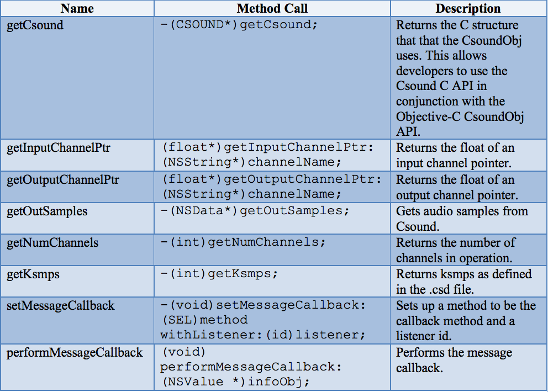
Task: Click the -(NSData*)getOutSamples; code
Action: click(255, 211)
